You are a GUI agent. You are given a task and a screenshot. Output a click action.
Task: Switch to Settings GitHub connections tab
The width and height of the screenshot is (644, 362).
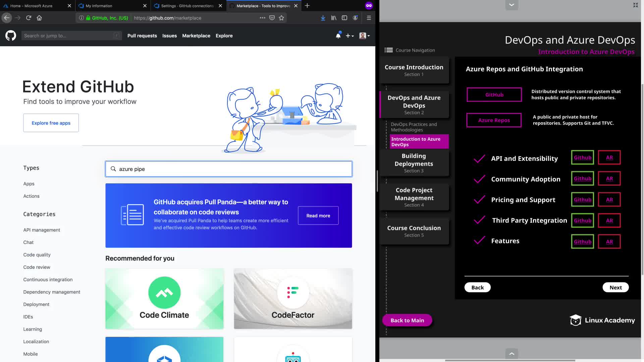[x=187, y=6]
